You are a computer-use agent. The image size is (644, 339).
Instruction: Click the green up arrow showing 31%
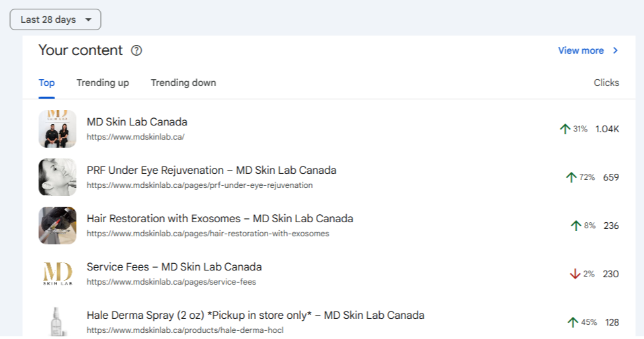565,129
